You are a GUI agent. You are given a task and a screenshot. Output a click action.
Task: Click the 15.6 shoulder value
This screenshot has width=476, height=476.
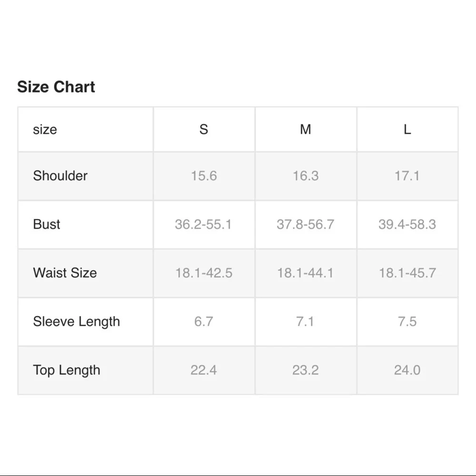tap(204, 176)
